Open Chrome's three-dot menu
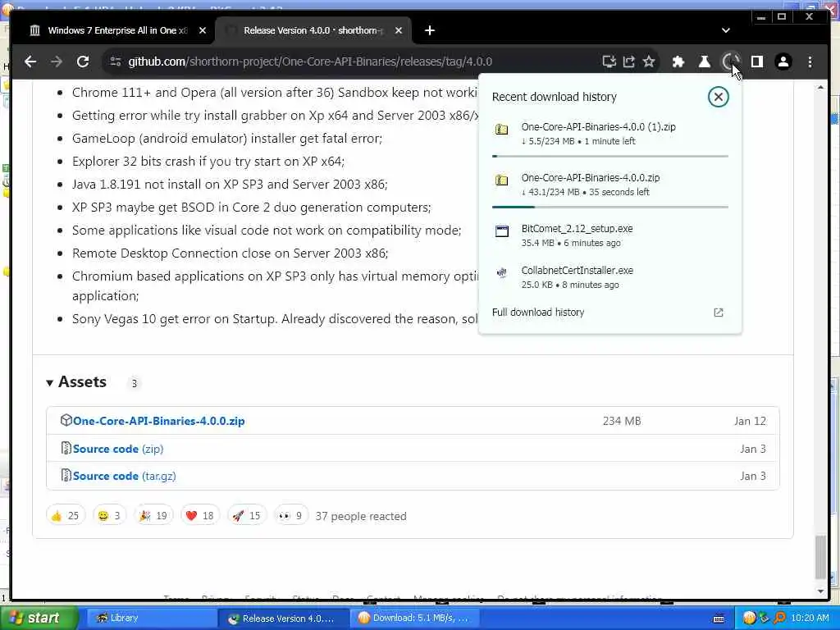 click(810, 62)
